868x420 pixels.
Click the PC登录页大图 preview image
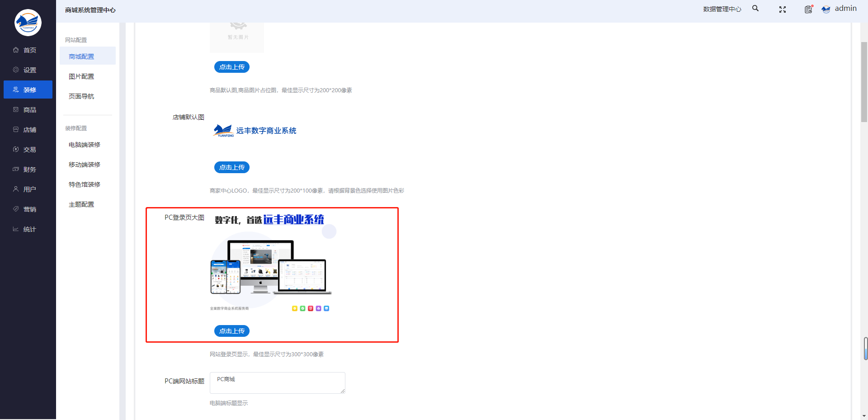[273, 263]
